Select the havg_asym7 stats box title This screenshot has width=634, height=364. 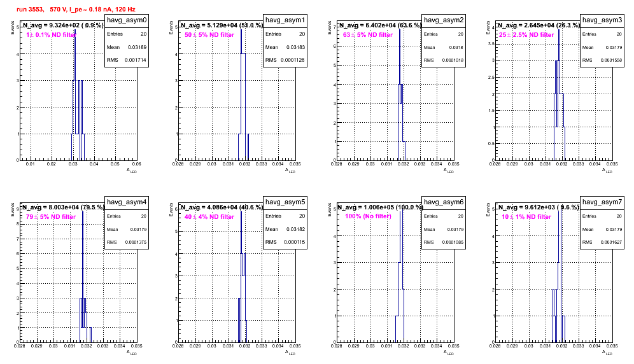[602, 202]
